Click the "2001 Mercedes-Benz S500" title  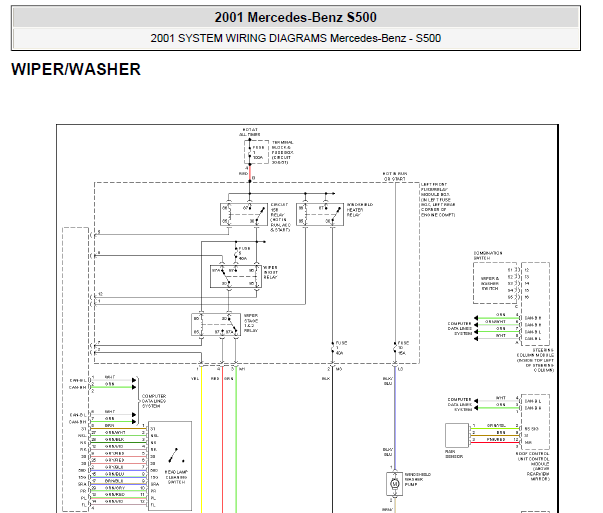pyautogui.click(x=295, y=17)
